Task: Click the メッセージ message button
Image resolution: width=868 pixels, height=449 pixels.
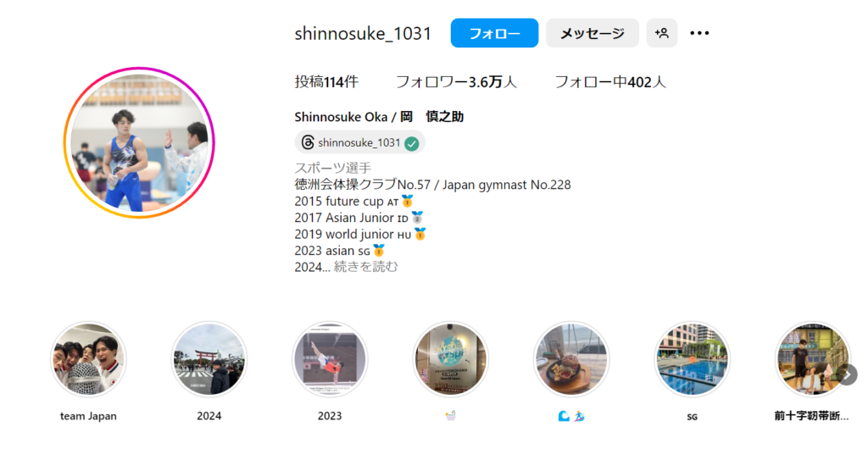Action: tap(593, 33)
